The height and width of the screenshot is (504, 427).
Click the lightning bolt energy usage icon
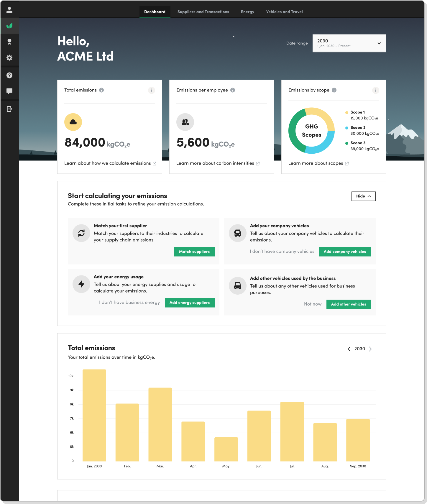[x=81, y=284]
